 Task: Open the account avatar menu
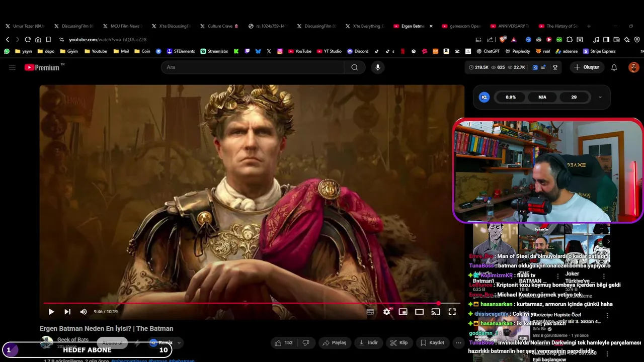[x=634, y=67]
